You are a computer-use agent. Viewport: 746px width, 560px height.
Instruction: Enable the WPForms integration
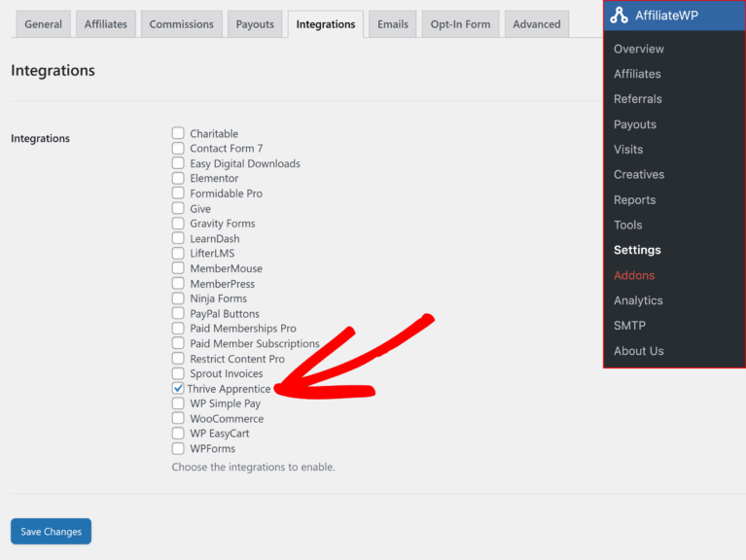(x=178, y=449)
